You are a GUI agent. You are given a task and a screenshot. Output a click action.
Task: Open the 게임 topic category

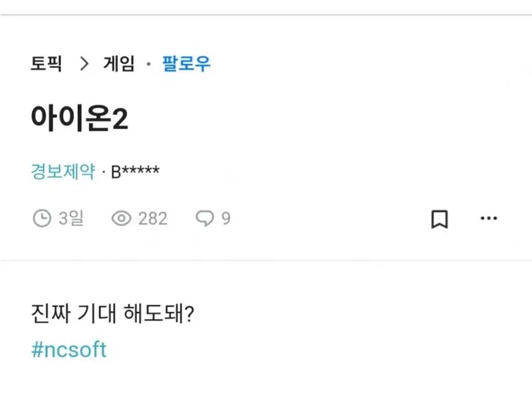pos(119,65)
